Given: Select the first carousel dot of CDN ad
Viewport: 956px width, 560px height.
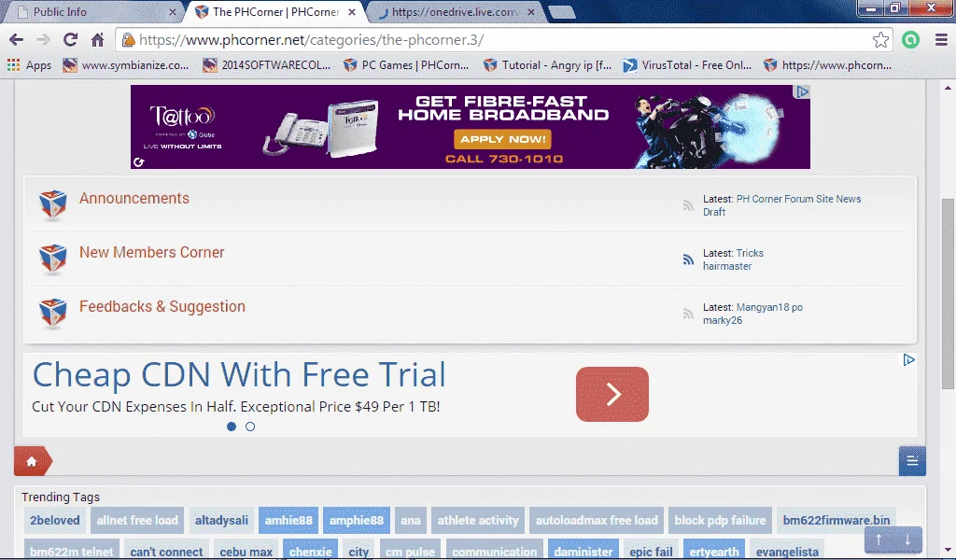Looking at the screenshot, I should click(x=232, y=427).
